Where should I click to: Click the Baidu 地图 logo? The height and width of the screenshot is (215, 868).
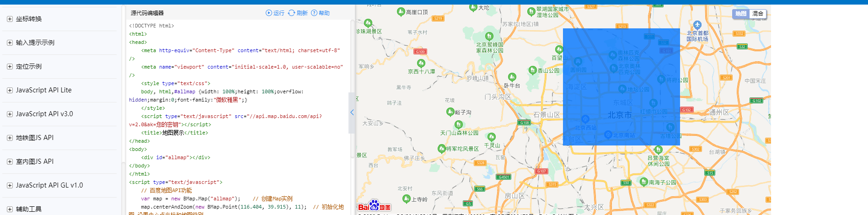(x=374, y=206)
